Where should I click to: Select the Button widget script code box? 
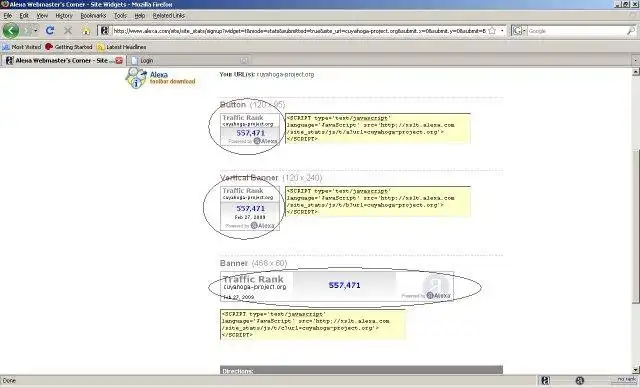click(378, 128)
